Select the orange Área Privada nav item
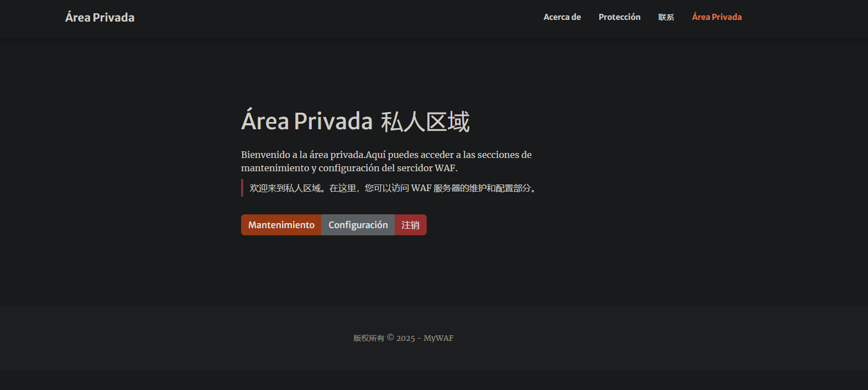Image resolution: width=868 pixels, height=390 pixels. [x=717, y=17]
